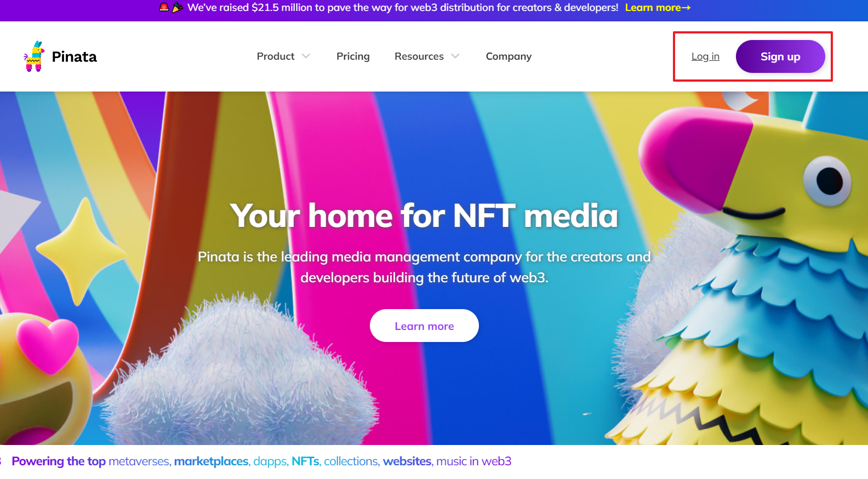Click the siren emoji in top banner
This screenshot has width=868, height=479.
coord(164,7)
